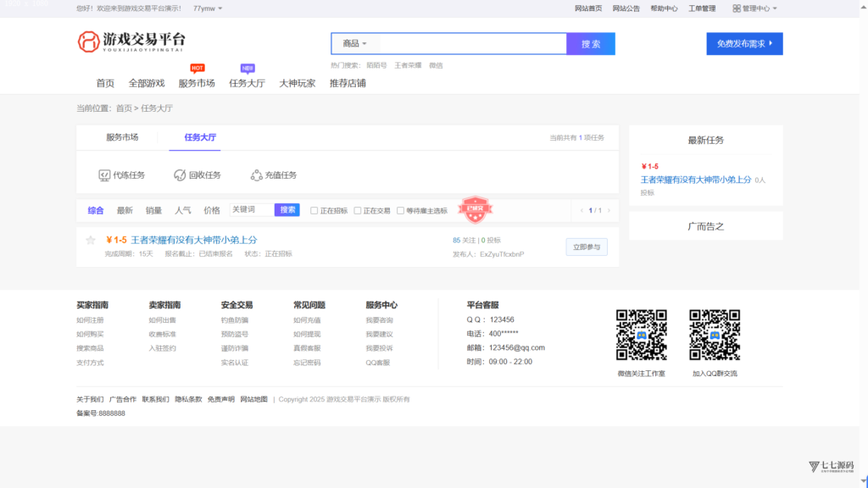This screenshot has height=488, width=868.
Task: Open the 如何购买 footer link
Action: coord(90,334)
